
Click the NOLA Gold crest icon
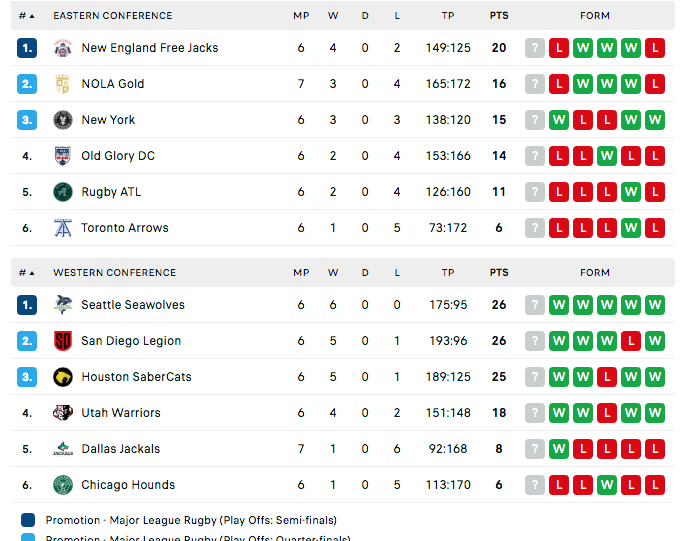pyautogui.click(x=63, y=84)
